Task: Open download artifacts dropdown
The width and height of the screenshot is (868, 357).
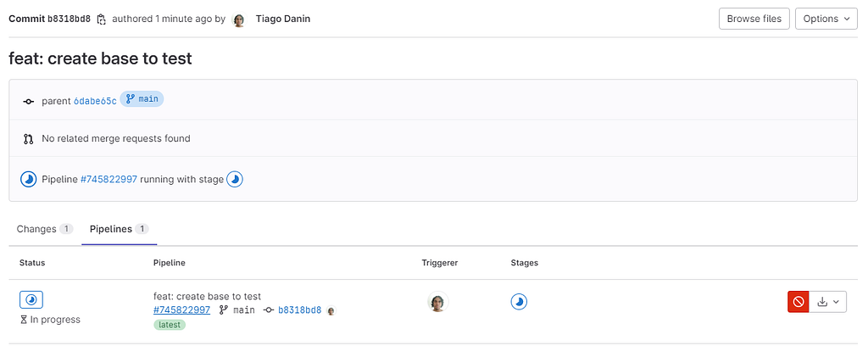Action: (828, 302)
